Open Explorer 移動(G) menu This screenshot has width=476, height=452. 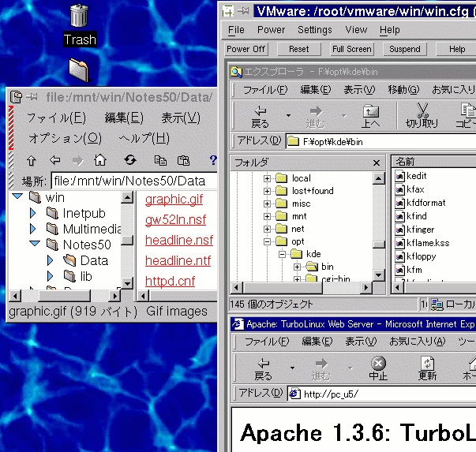coord(403,90)
